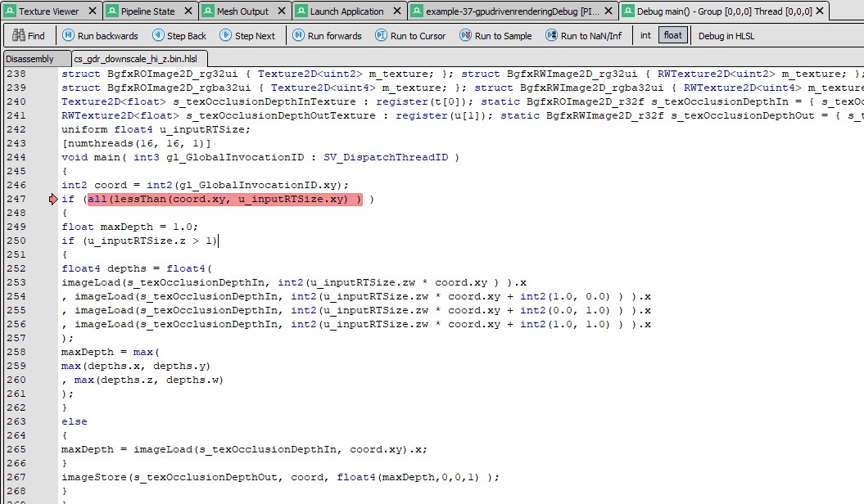Toggle float variable display mode

click(x=672, y=36)
